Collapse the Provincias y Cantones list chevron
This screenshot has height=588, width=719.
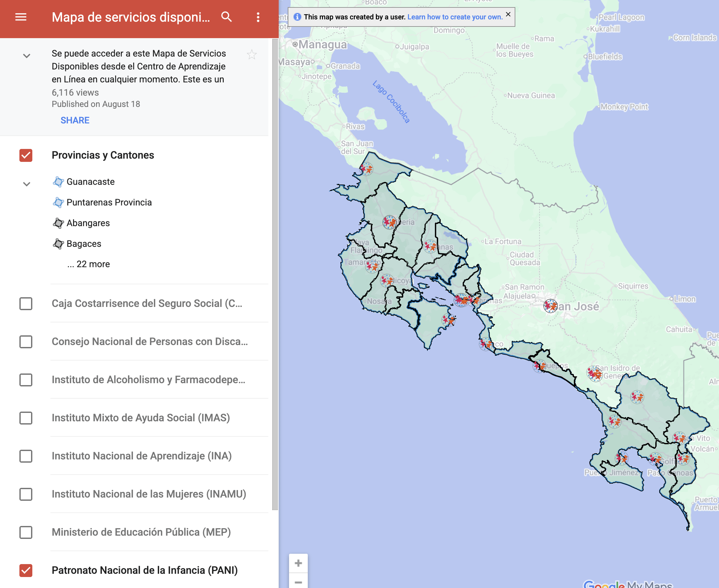[27, 184]
